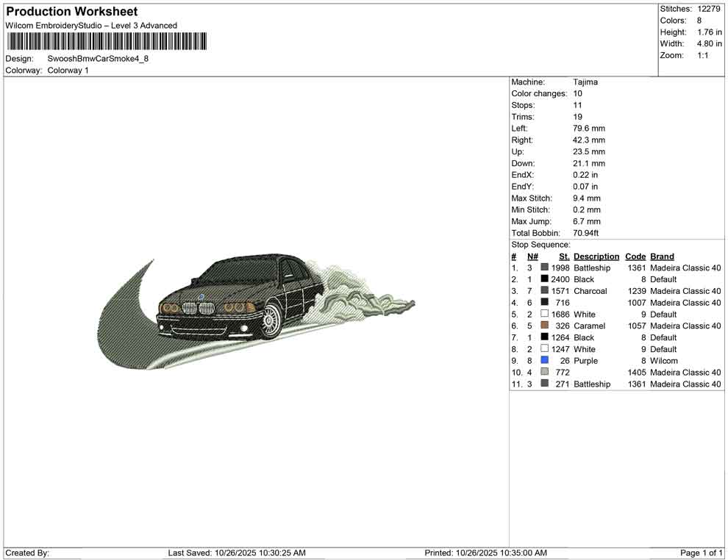Screen dimensions: 728x560
Task: Click stitch count 1686 in row 5
Action: pyautogui.click(x=560, y=314)
